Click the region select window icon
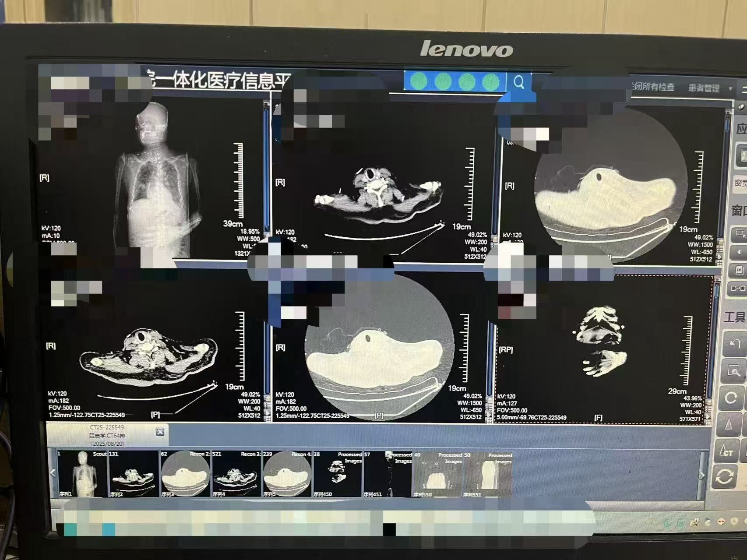The image size is (747, 560). point(739,235)
